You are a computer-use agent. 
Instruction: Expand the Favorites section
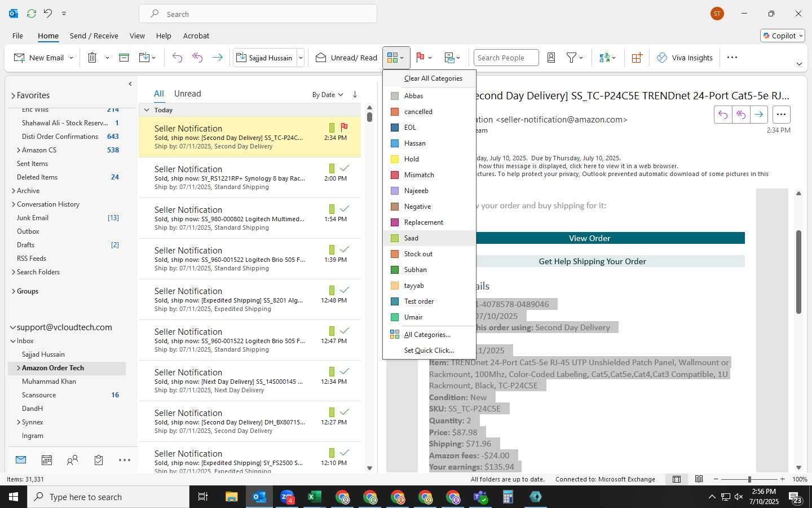pos(13,96)
